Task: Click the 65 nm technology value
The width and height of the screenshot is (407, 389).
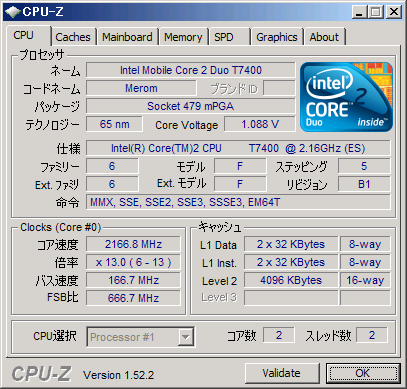Action: click(x=114, y=124)
